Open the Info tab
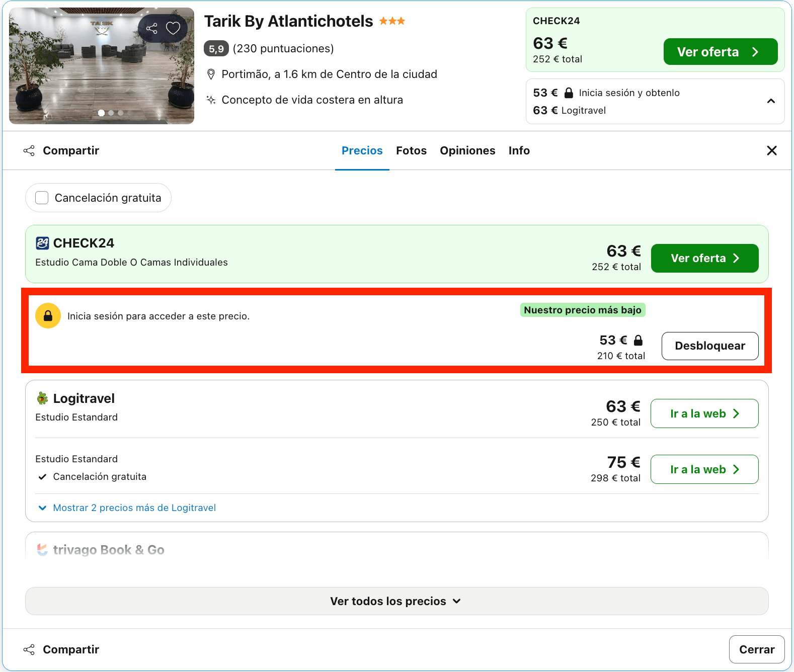The image size is (794, 672). (519, 150)
